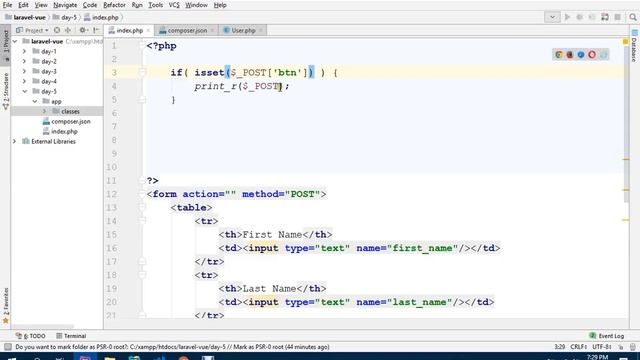Run the current configuration with play icon
This screenshot has width=640, height=360.
click(x=567, y=17)
